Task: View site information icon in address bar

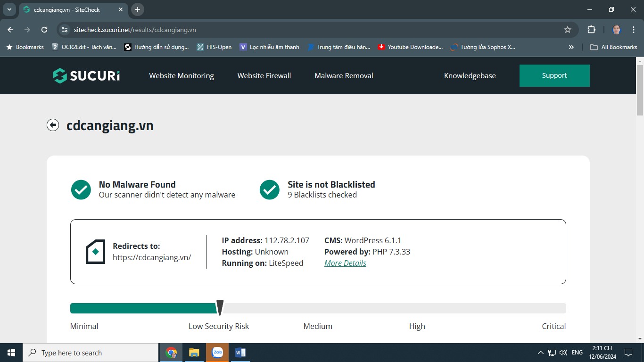Action: [65, 30]
